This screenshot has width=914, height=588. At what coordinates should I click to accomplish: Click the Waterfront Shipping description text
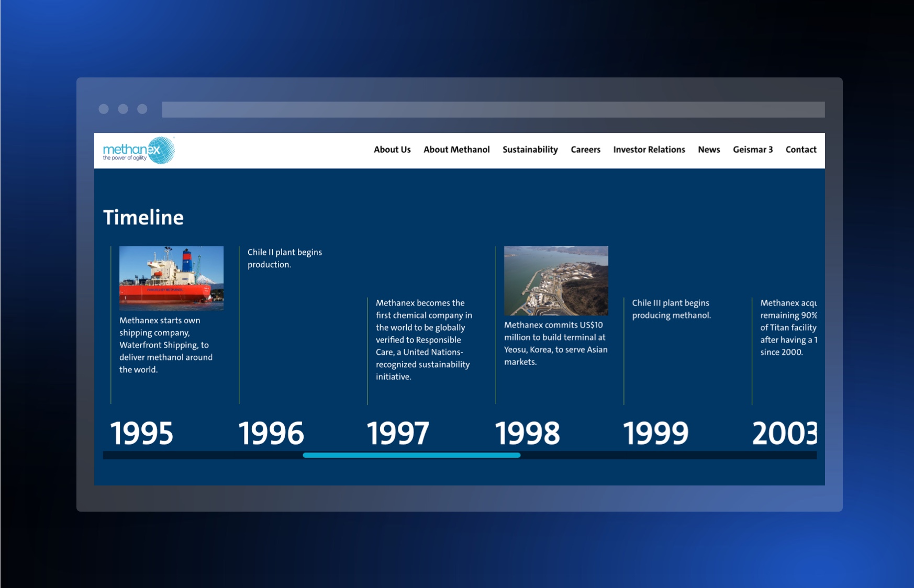tap(166, 345)
